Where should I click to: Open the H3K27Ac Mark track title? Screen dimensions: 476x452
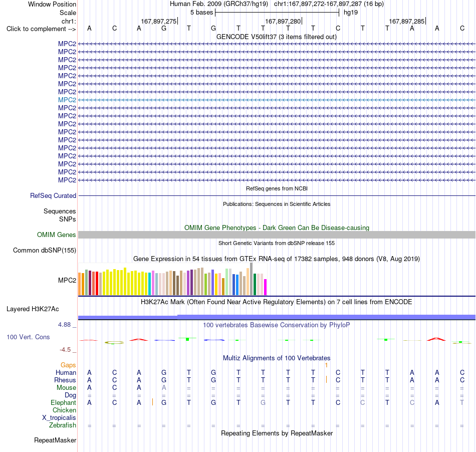pyautogui.click(x=277, y=302)
